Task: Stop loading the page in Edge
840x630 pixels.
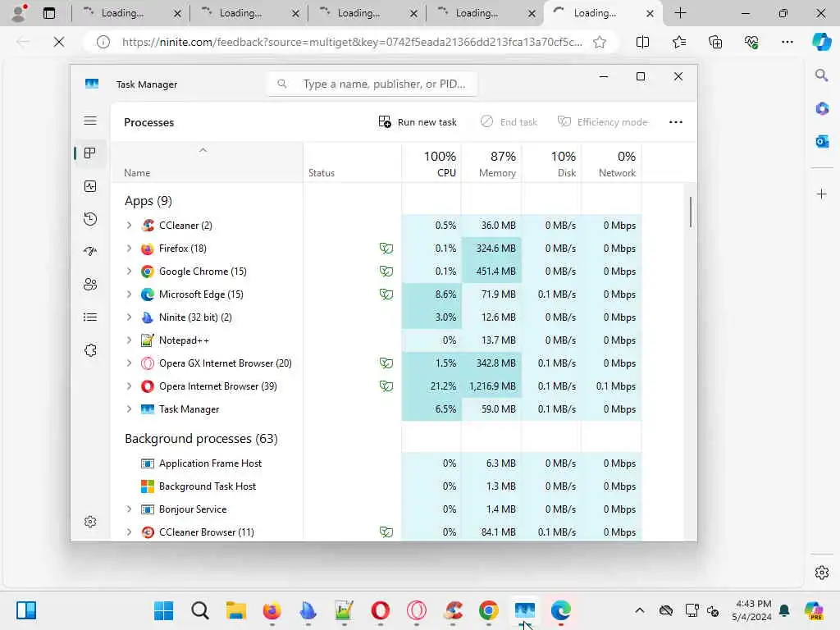Action: pos(59,42)
